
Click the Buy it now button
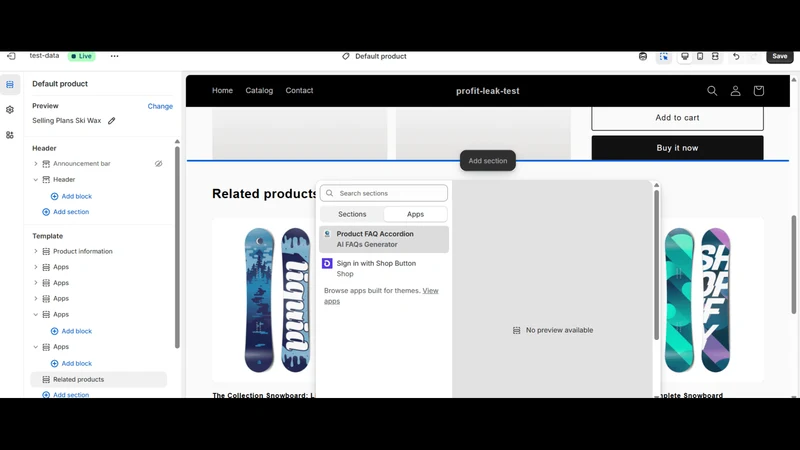click(677, 148)
